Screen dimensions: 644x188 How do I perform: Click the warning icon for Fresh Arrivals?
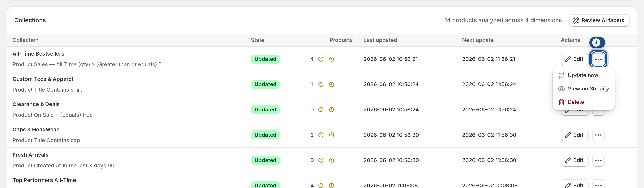[x=321, y=160]
